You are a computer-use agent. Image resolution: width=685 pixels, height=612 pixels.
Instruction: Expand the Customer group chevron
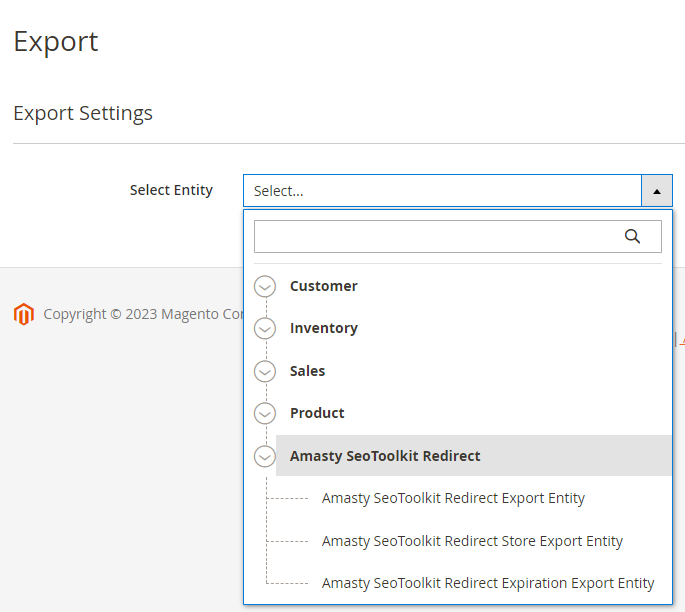pyautogui.click(x=265, y=287)
